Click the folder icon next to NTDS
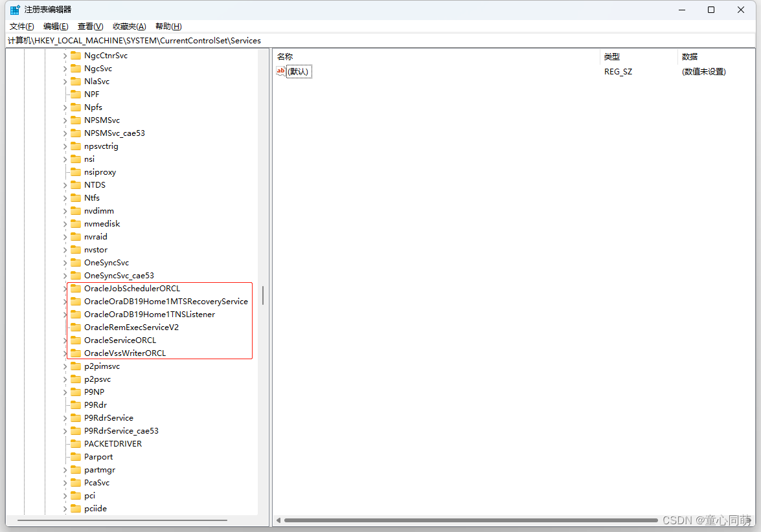 click(76, 184)
